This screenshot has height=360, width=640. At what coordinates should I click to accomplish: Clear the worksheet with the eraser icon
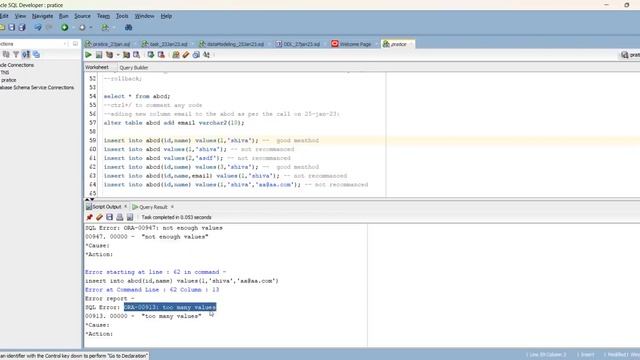click(x=186, y=55)
